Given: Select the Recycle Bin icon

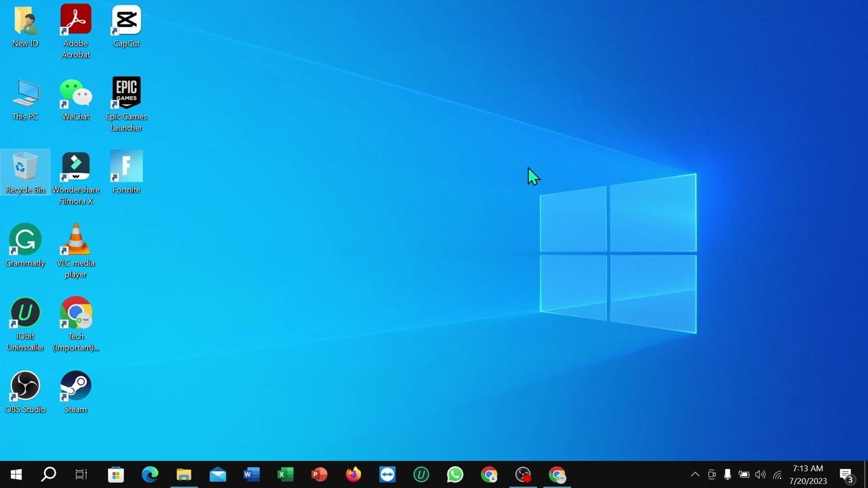Looking at the screenshot, I should pyautogui.click(x=25, y=174).
